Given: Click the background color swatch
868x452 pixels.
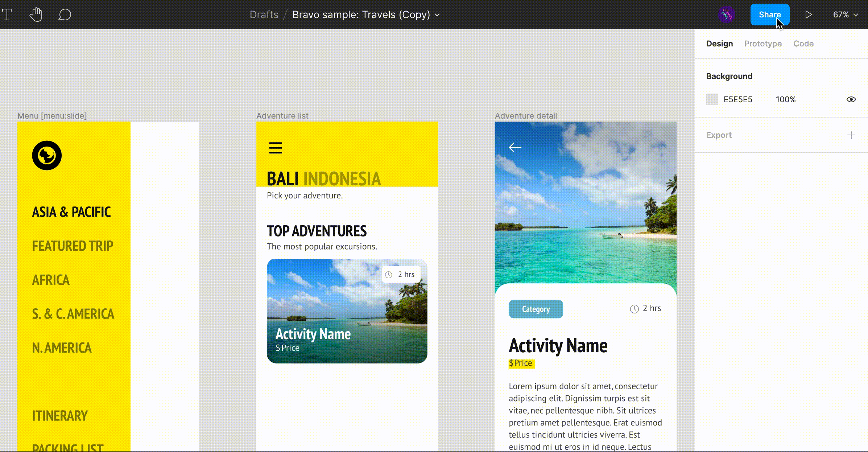Looking at the screenshot, I should click(x=712, y=99).
